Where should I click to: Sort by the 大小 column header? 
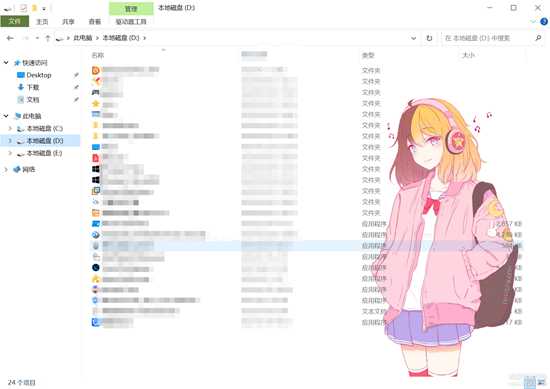(x=469, y=55)
